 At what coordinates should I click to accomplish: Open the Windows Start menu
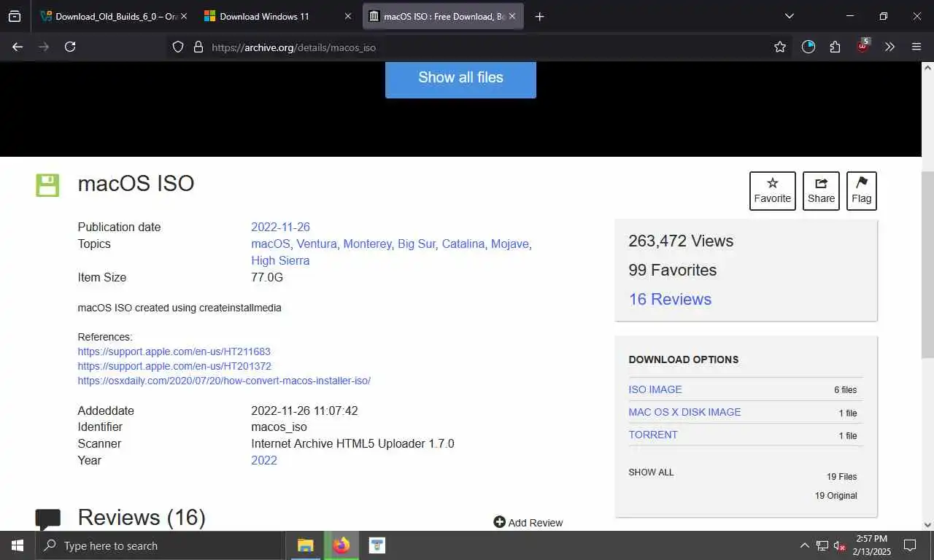[x=17, y=545]
